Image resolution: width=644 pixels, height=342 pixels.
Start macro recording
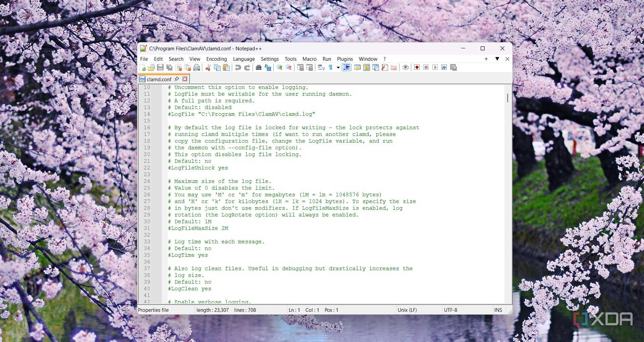(417, 68)
